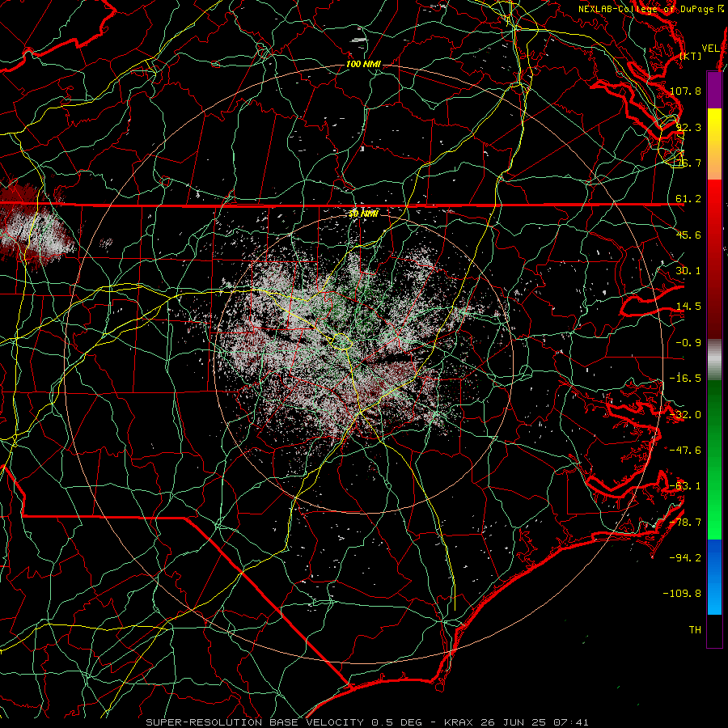Click the 100 NMI range ring label
Screen dimensions: 728x728
[x=363, y=64]
